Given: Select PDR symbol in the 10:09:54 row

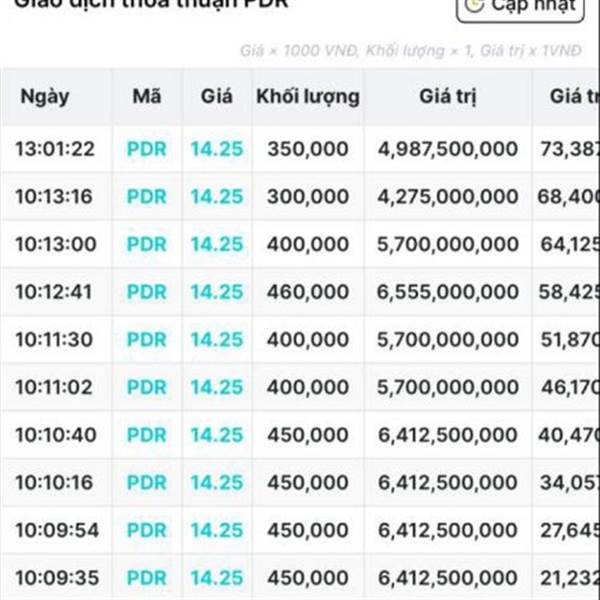Looking at the screenshot, I should [x=147, y=530].
